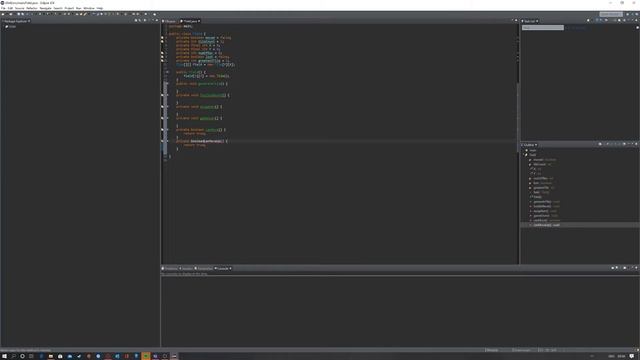
Task: Open the Edit menu
Action: [x=10, y=8]
